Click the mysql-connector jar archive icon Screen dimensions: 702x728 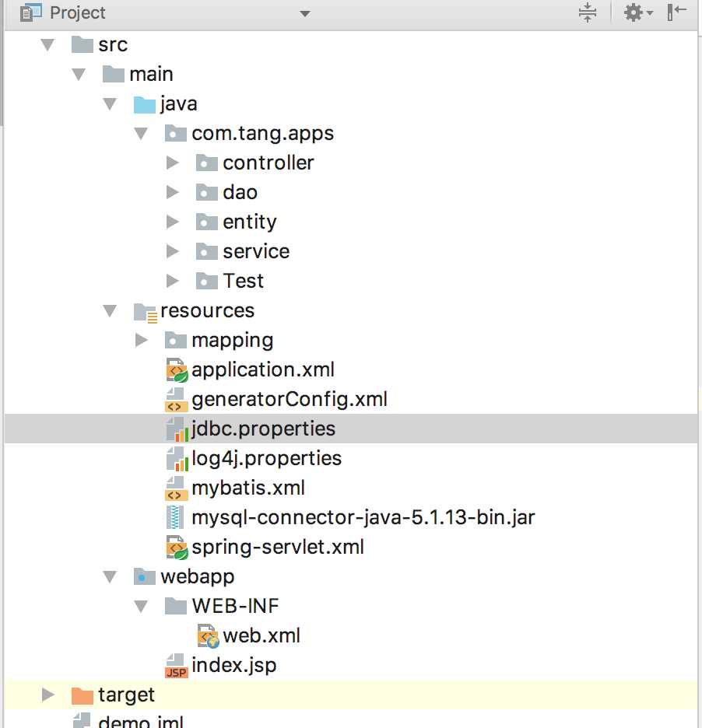(176, 517)
